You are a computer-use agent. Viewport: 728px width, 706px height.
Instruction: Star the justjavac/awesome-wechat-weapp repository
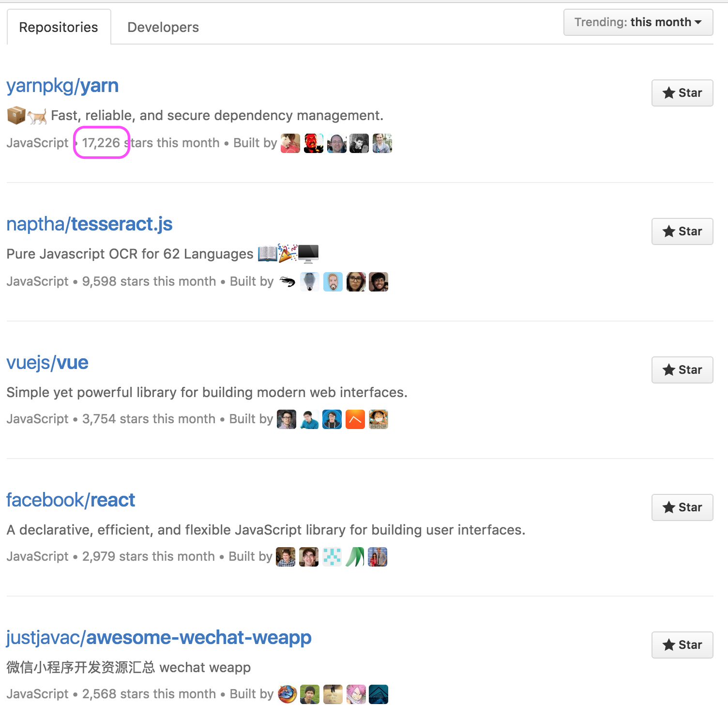coord(682,645)
